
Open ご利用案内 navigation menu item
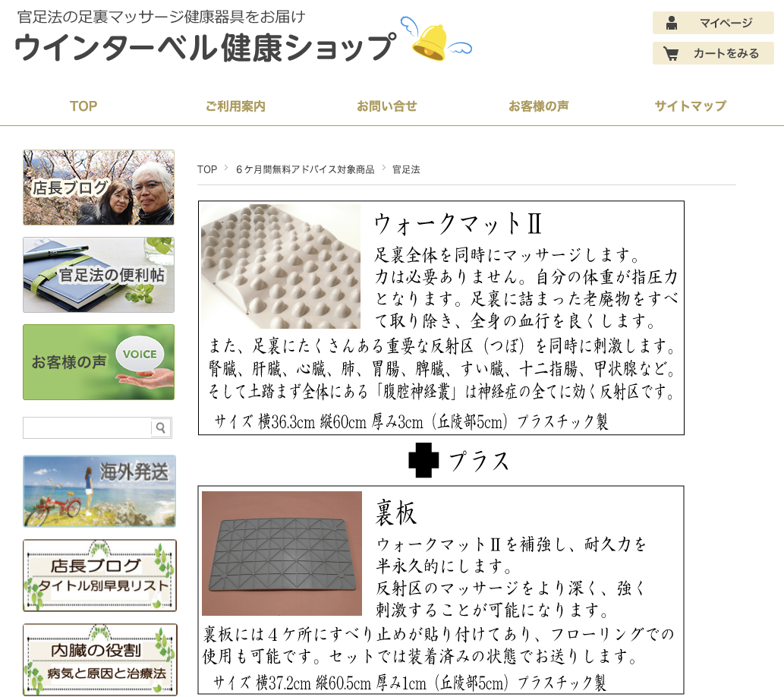coord(235,106)
